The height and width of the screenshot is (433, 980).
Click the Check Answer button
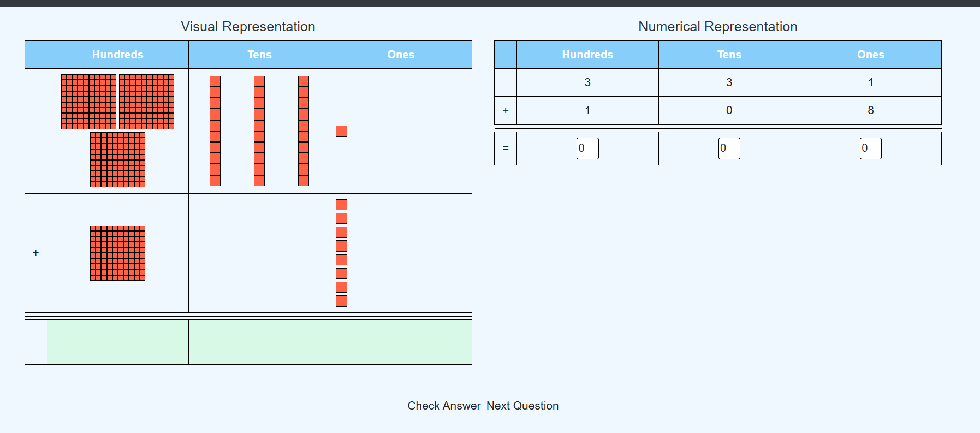(443, 406)
